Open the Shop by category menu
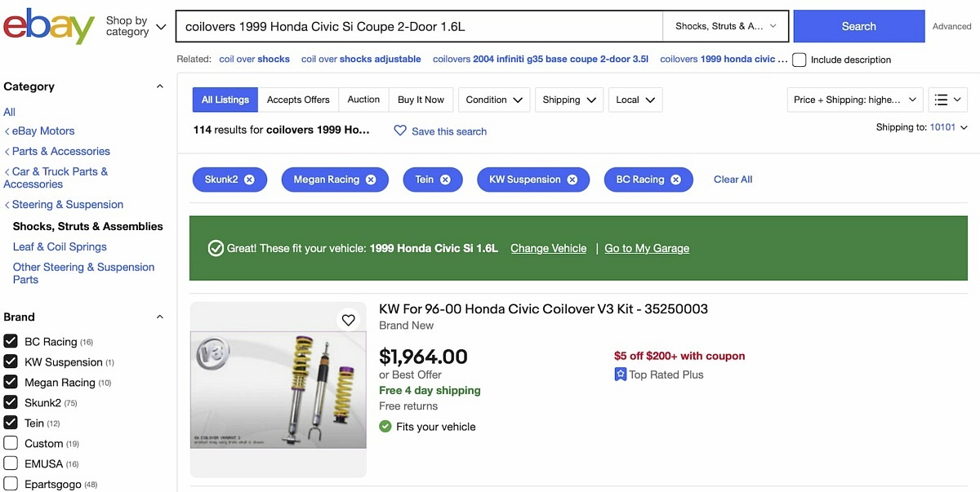 point(131,25)
